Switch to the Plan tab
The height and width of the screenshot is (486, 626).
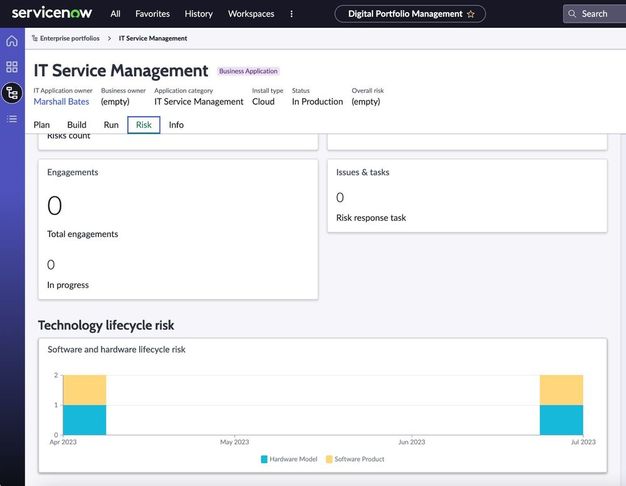click(x=42, y=125)
